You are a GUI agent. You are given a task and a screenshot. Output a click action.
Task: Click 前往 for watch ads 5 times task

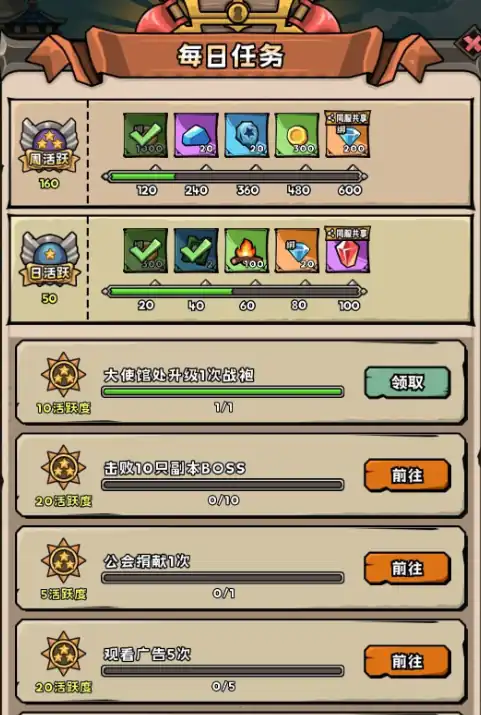(407, 661)
